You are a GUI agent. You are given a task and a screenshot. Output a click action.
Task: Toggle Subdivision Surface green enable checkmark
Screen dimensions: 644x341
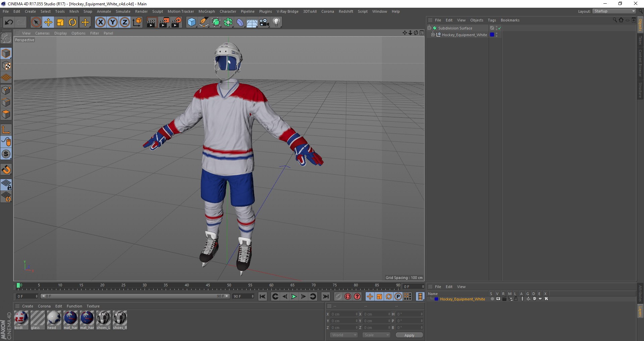coord(499,28)
